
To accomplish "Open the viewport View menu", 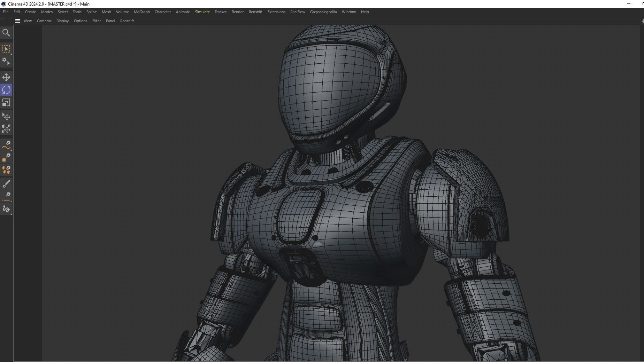I will click(28, 21).
